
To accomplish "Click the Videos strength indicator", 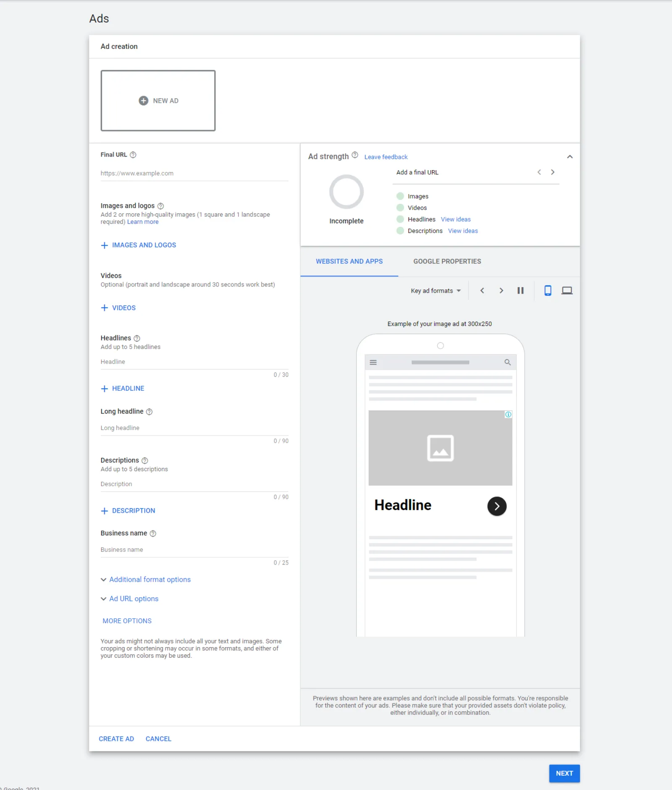I will pos(400,207).
